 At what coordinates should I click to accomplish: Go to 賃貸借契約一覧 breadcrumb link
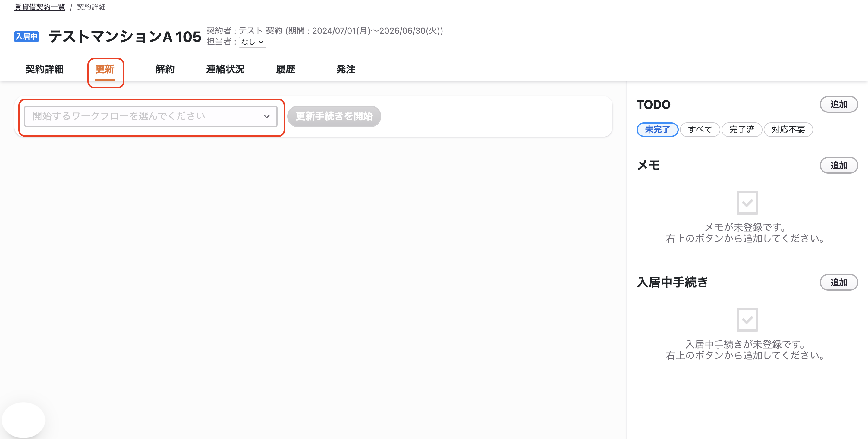(x=40, y=7)
